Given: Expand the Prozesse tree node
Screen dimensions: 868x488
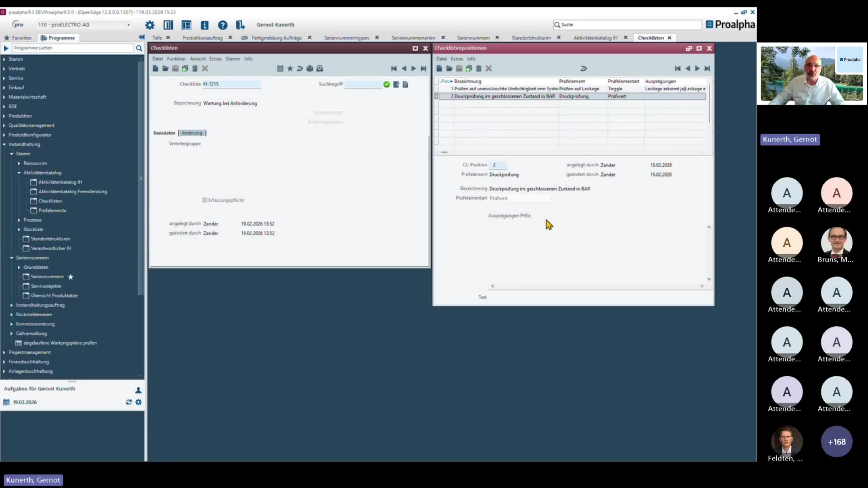Looking at the screenshot, I should click(x=19, y=220).
